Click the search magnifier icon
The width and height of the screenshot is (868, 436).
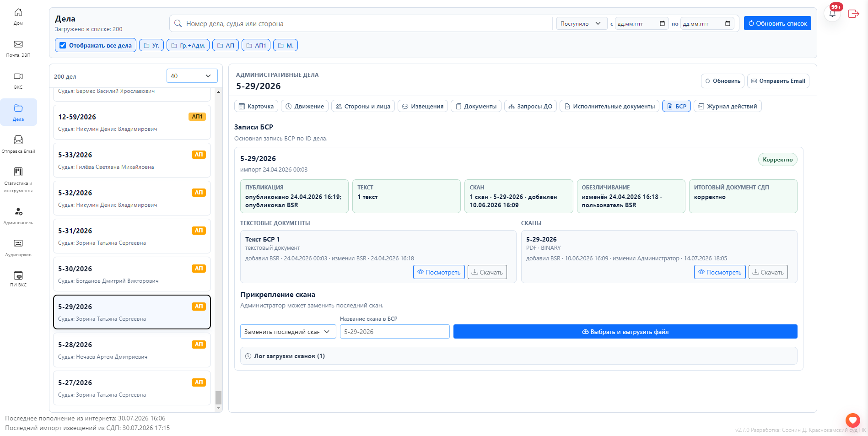point(178,23)
